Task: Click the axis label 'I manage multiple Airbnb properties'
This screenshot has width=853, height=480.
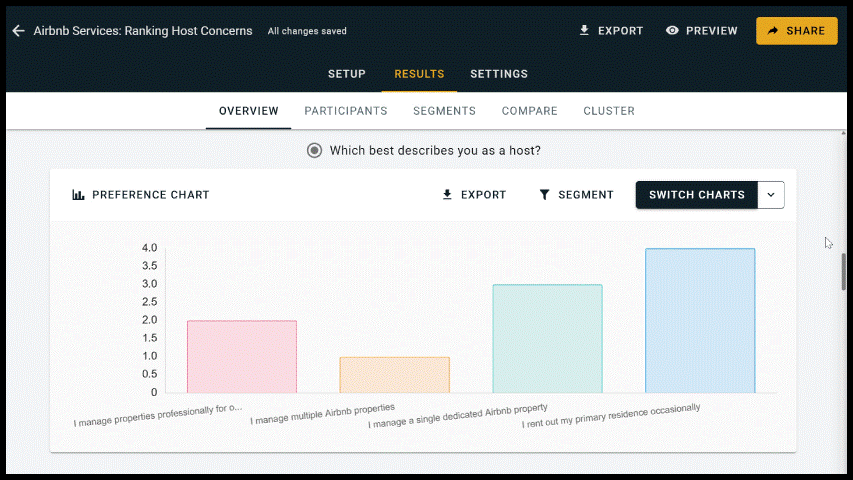Action: [323, 414]
